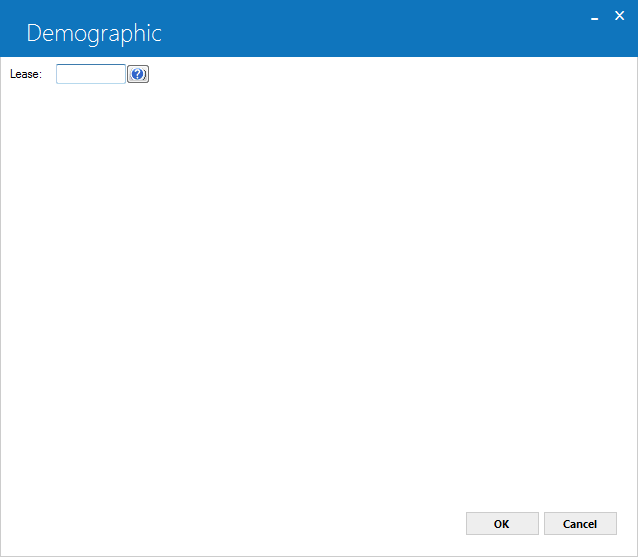This screenshot has width=638, height=557.
Task: Click the blue question mark button
Action: point(138,74)
